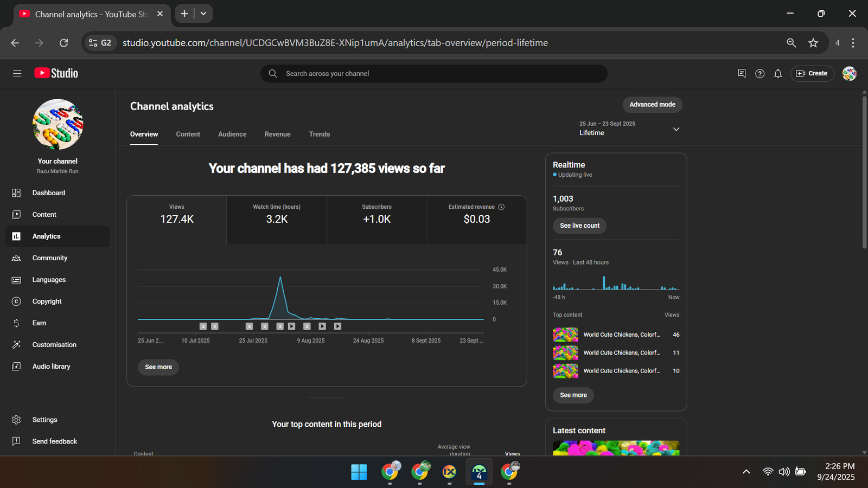868x488 pixels.
Task: Switch to the Revenue tab
Action: (277, 134)
